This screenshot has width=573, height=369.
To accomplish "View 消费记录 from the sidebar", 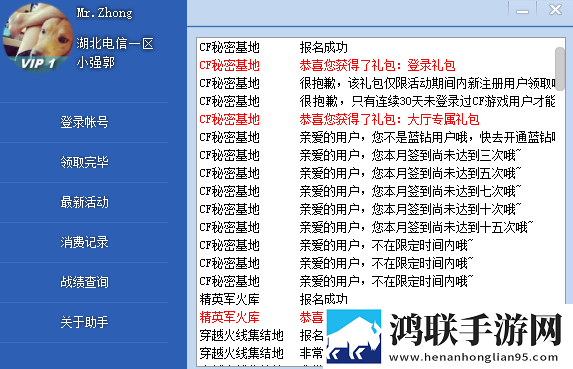I will 84,242.
